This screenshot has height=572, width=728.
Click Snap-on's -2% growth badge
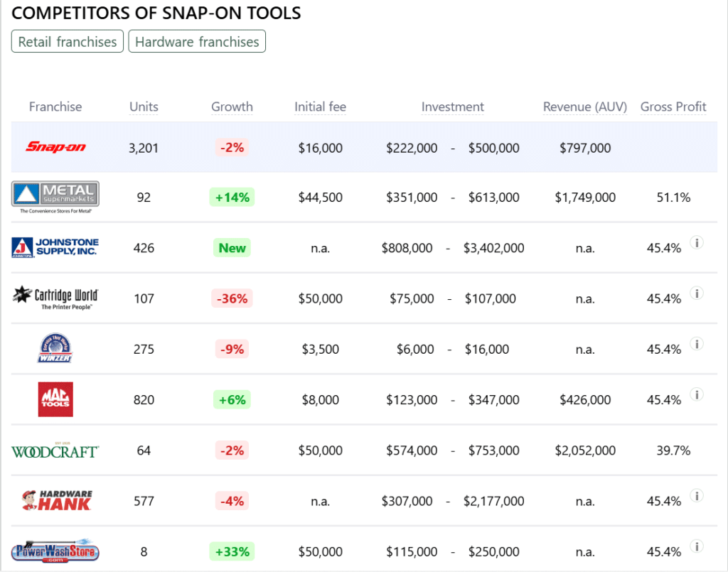[x=232, y=148]
